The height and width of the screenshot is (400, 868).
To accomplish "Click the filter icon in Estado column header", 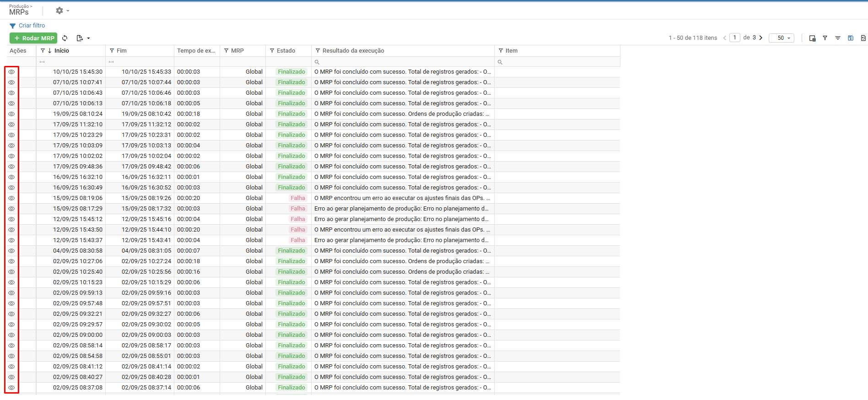I will 272,51.
